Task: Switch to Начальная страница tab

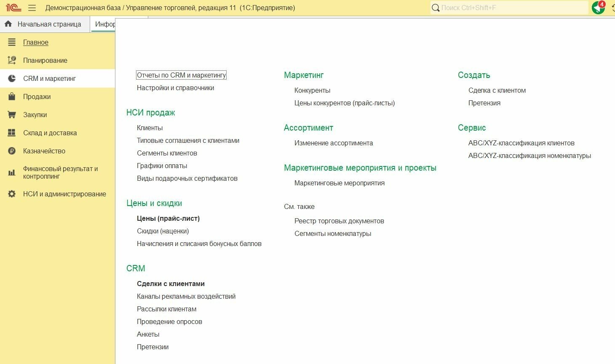Action: pos(49,24)
